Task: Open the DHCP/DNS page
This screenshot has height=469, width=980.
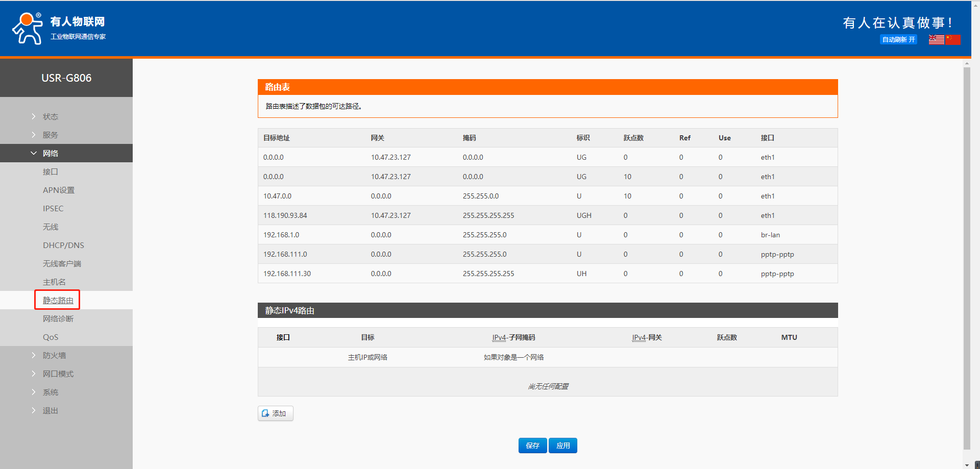Action: tap(63, 245)
